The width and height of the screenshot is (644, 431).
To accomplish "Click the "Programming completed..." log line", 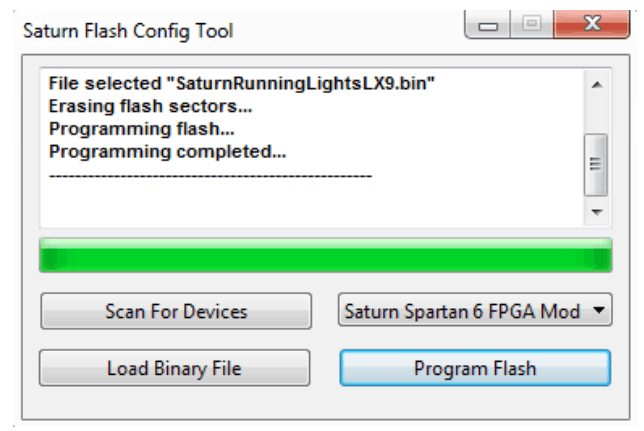I will point(167,153).
